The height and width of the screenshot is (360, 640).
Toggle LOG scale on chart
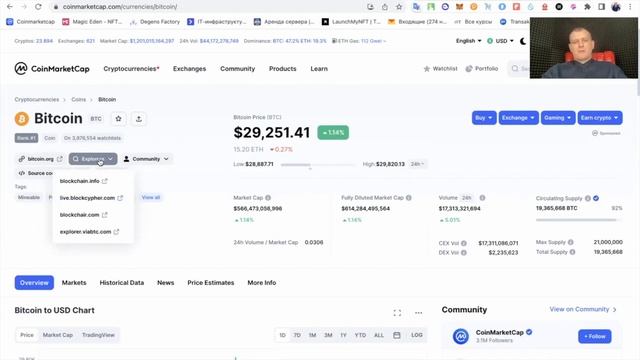417,335
